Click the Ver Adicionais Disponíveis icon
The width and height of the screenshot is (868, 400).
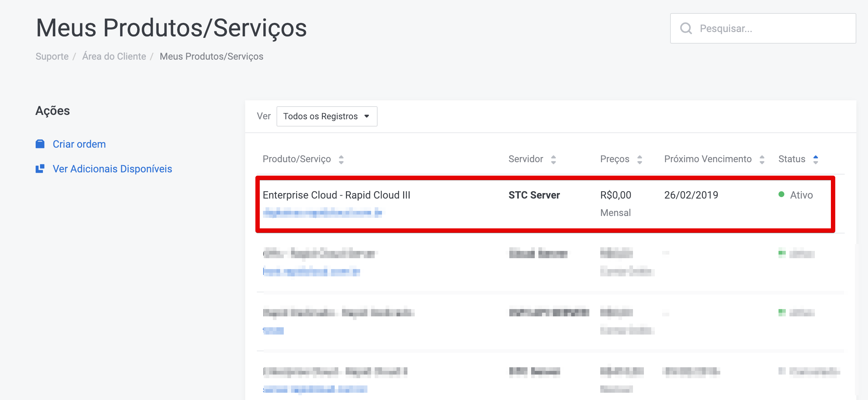[40, 169]
